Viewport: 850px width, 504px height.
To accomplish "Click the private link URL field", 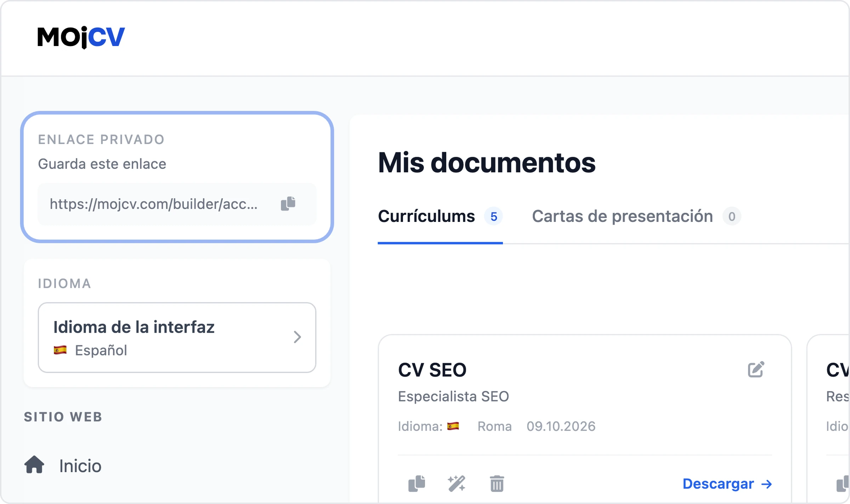I will click(x=177, y=204).
